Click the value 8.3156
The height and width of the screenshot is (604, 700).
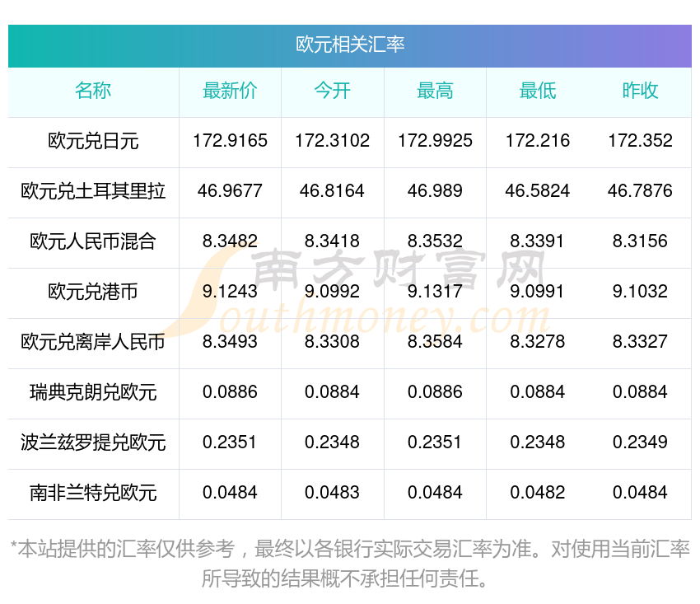pyautogui.click(x=640, y=241)
